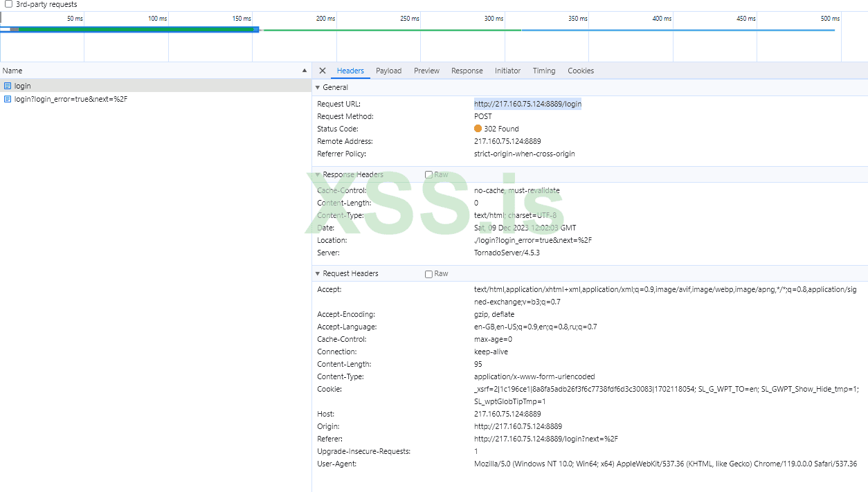The width and height of the screenshot is (868, 492).
Task: Click the Upgrade-Insecure-Requests label
Action: [364, 451]
